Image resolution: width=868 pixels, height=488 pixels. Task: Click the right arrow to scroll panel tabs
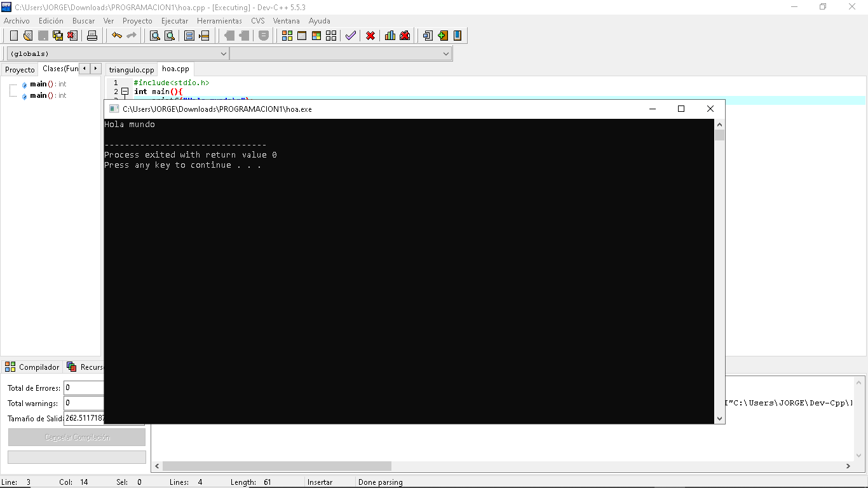click(95, 68)
